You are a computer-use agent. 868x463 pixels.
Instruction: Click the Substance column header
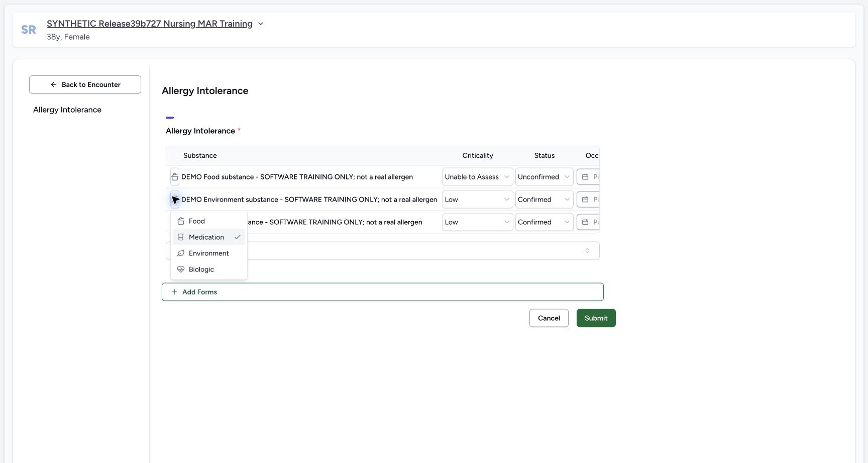pyautogui.click(x=200, y=155)
